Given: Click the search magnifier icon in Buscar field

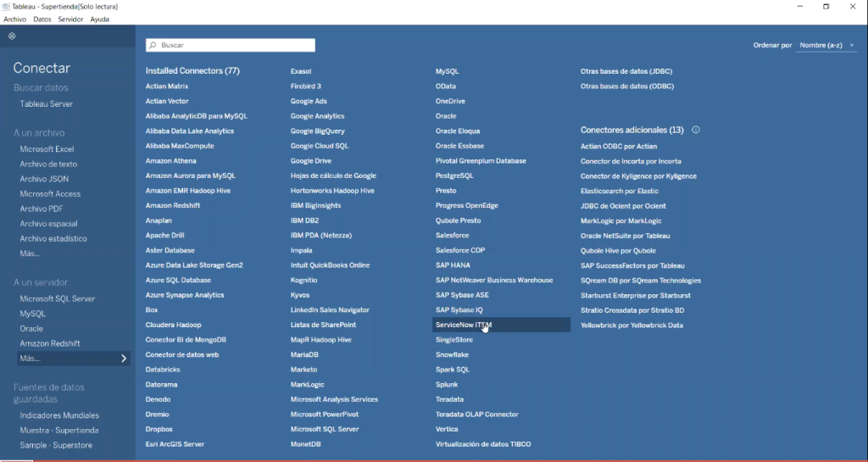Looking at the screenshot, I should coord(153,46).
